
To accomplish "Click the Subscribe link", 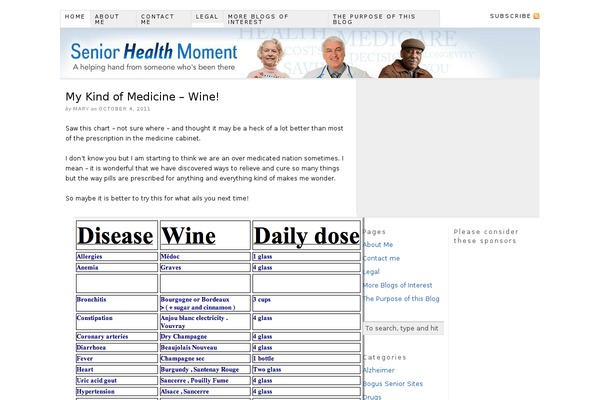I will pyautogui.click(x=510, y=16).
